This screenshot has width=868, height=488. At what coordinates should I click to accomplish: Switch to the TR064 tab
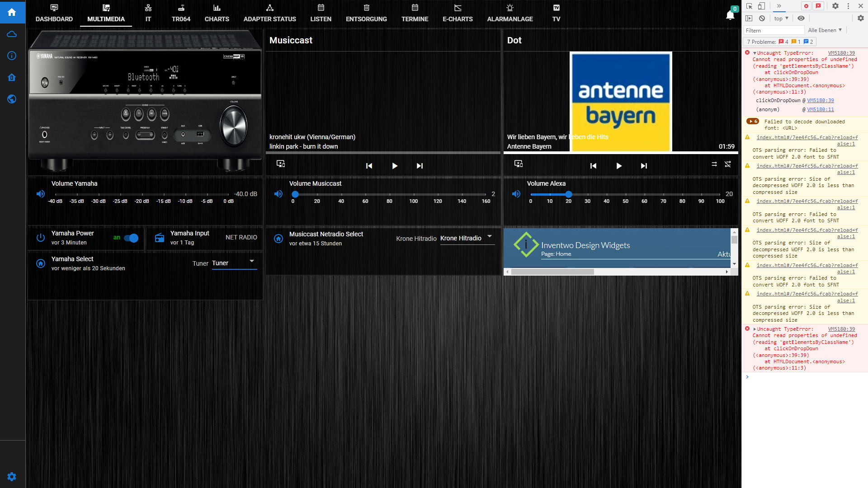181,14
